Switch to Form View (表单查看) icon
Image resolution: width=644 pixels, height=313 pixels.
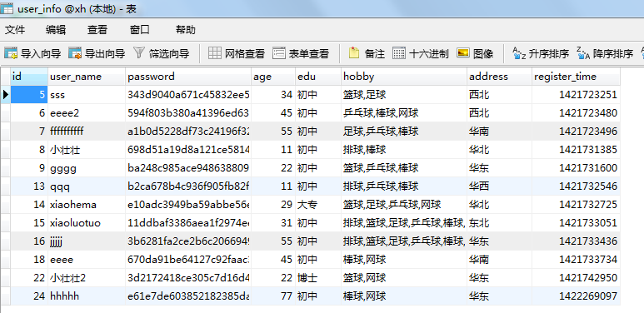[279, 53]
